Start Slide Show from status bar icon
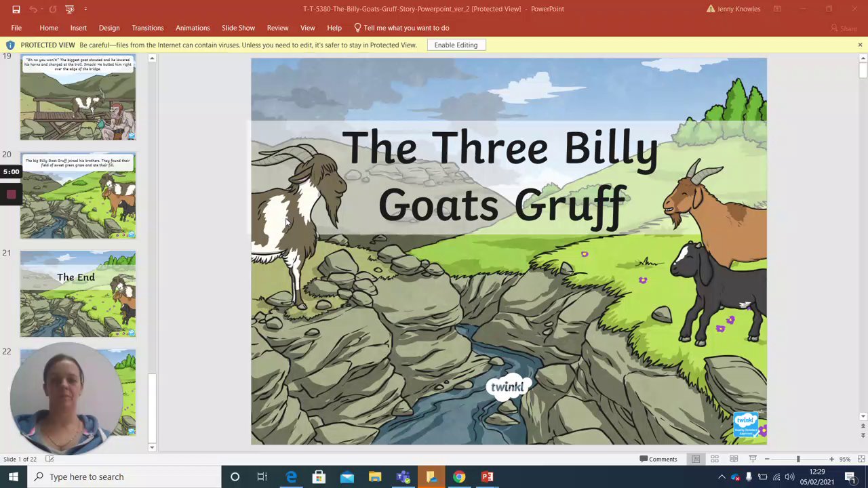The image size is (868, 488). point(753,459)
